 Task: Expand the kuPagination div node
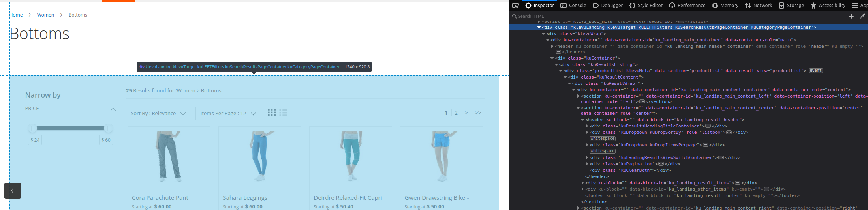pyautogui.click(x=587, y=164)
